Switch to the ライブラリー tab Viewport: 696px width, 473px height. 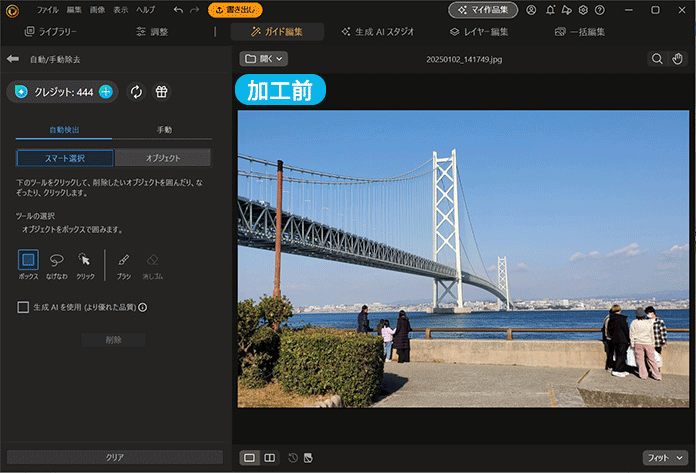[51, 32]
